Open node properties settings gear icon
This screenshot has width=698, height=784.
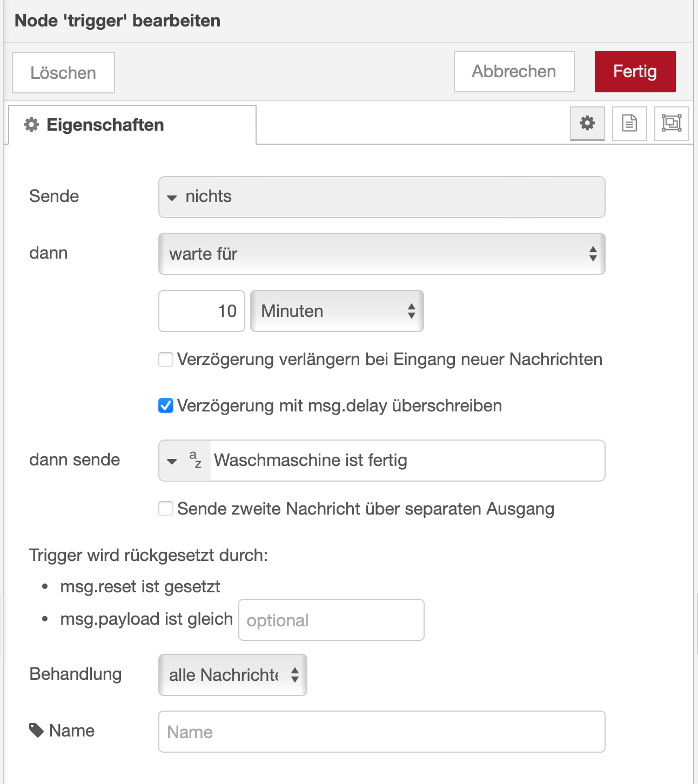point(587,123)
